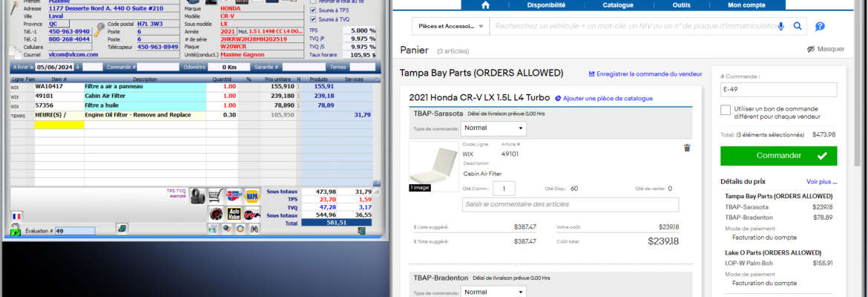Click the WF supplier logo icon

pos(251,214)
